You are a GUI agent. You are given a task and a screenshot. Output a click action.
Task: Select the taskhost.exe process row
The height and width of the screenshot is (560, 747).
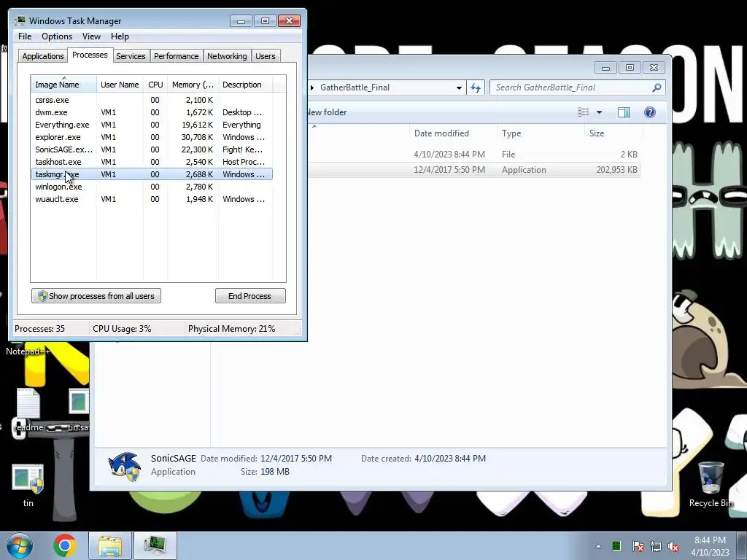point(152,162)
